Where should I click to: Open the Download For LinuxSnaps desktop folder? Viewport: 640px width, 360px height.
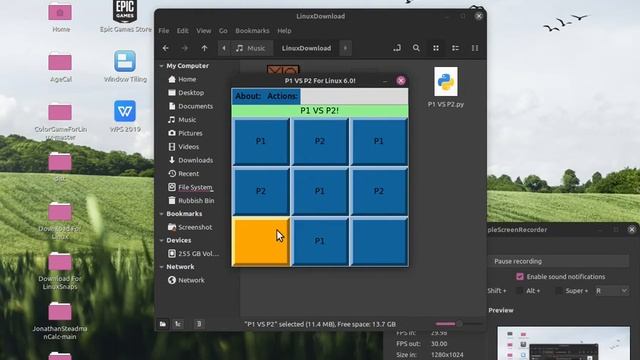pyautogui.click(x=60, y=271)
